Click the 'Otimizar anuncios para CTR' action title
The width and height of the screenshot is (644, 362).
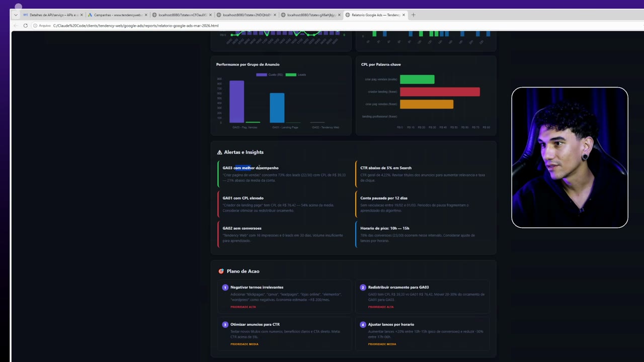pyautogui.click(x=255, y=325)
